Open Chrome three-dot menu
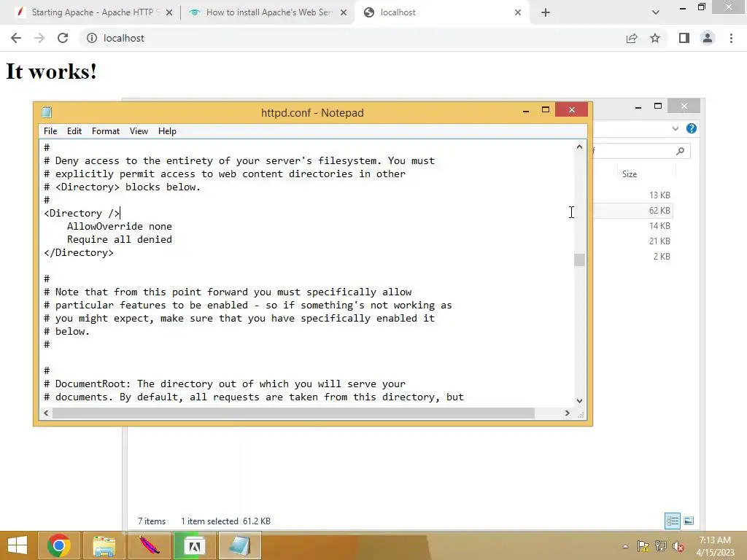This screenshot has width=747, height=560. click(x=731, y=38)
